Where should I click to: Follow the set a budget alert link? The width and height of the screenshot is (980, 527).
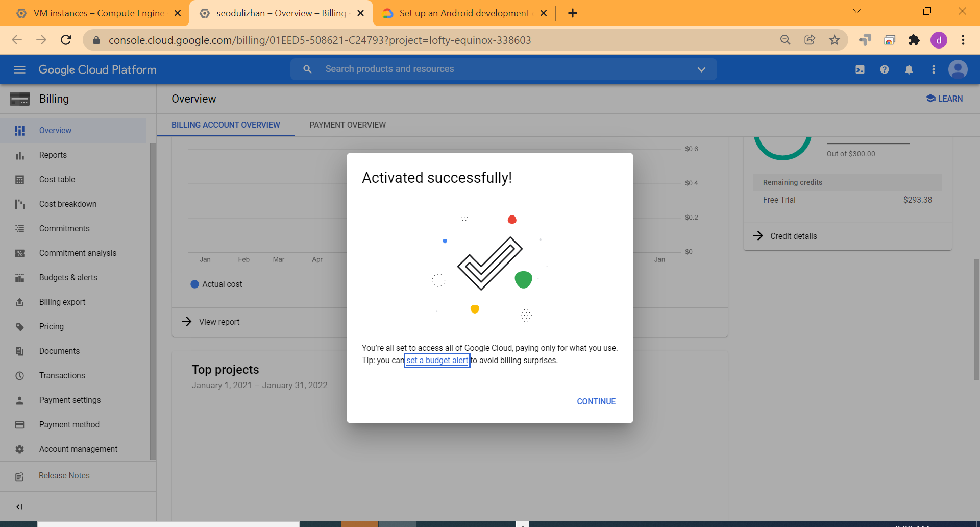pyautogui.click(x=437, y=360)
